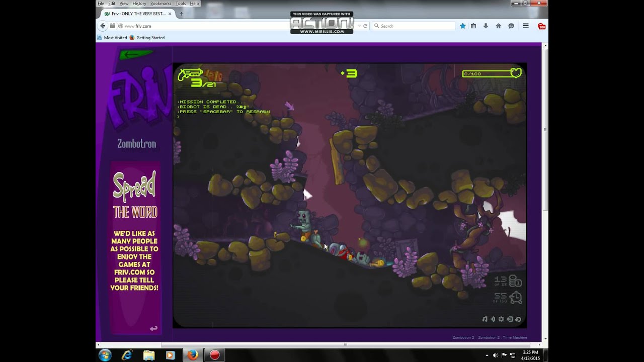Open the Bookmarks menu
Screen dimensions: 644x362
[x=160, y=4]
